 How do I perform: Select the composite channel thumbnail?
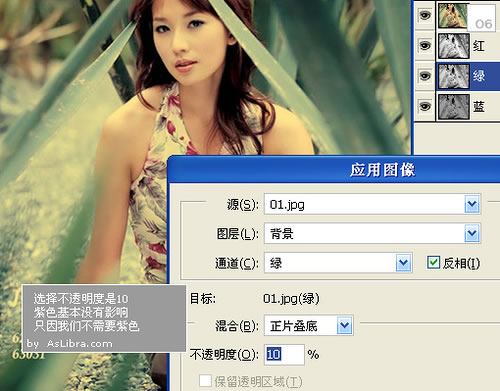click(x=454, y=15)
